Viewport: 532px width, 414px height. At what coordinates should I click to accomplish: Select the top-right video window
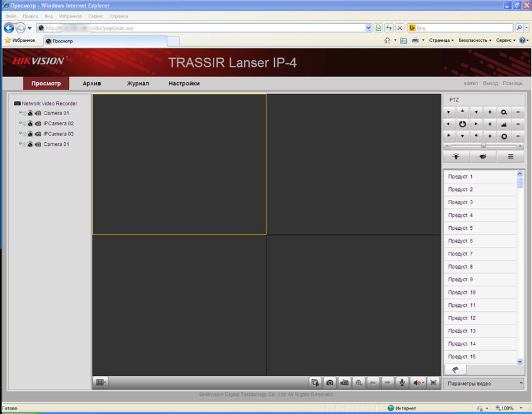pos(354,164)
